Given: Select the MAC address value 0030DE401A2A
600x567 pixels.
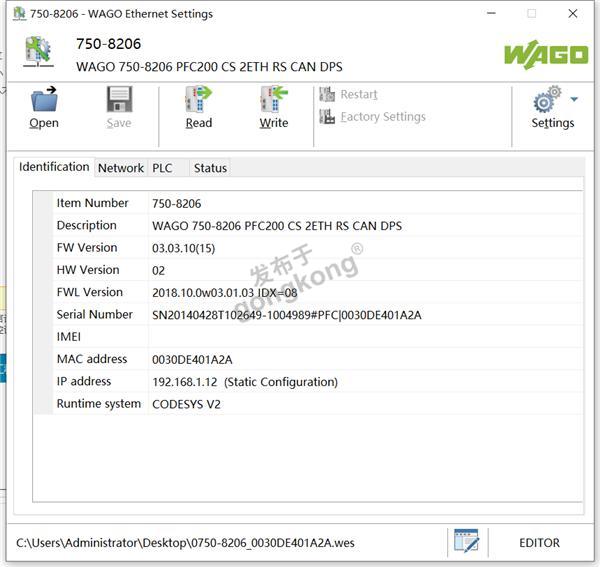Looking at the screenshot, I should tap(192, 360).
